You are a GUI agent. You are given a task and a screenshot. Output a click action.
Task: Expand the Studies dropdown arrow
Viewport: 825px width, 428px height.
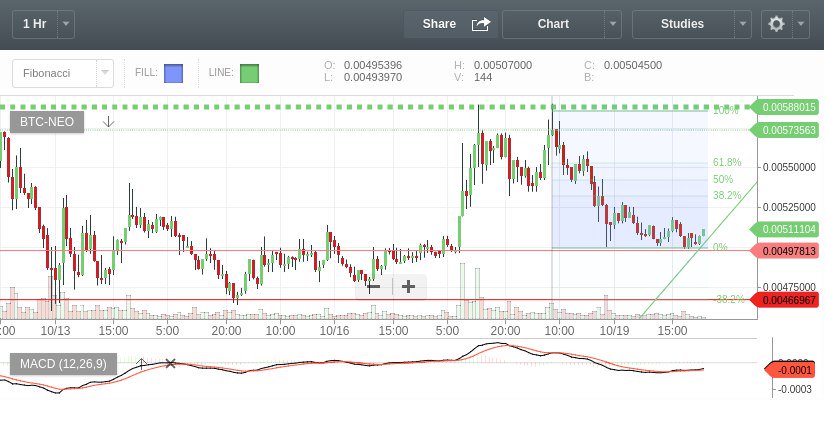tap(743, 24)
